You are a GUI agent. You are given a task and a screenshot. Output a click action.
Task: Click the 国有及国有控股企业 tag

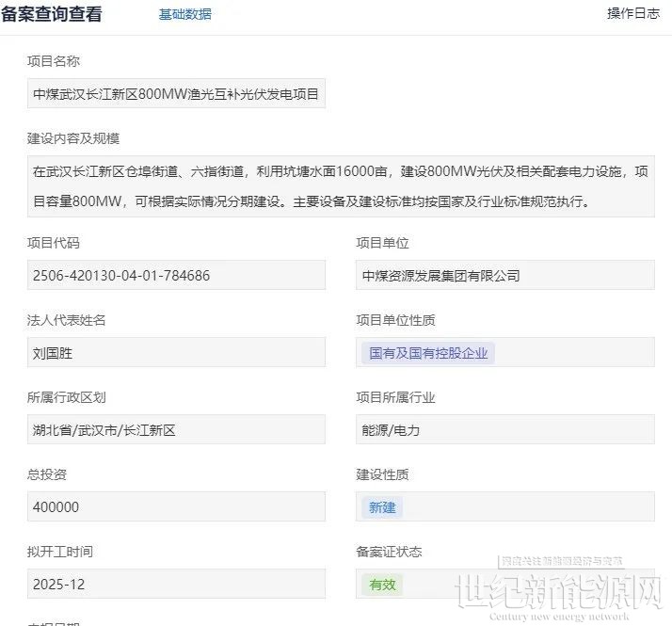point(428,353)
